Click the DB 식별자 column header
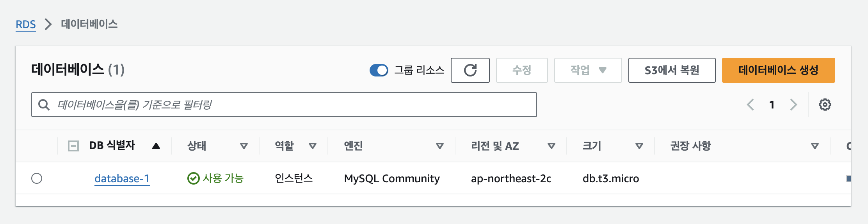Image resolution: width=868 pixels, height=224 pixels. (x=112, y=146)
